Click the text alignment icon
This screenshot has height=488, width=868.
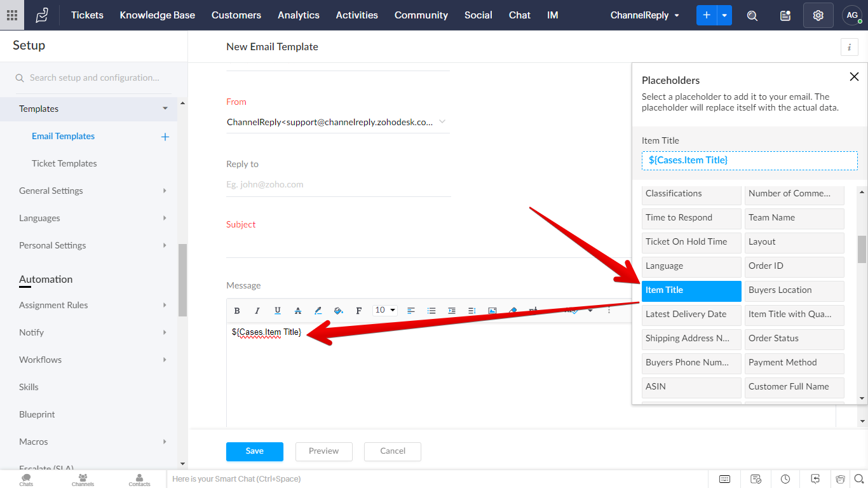[411, 311]
